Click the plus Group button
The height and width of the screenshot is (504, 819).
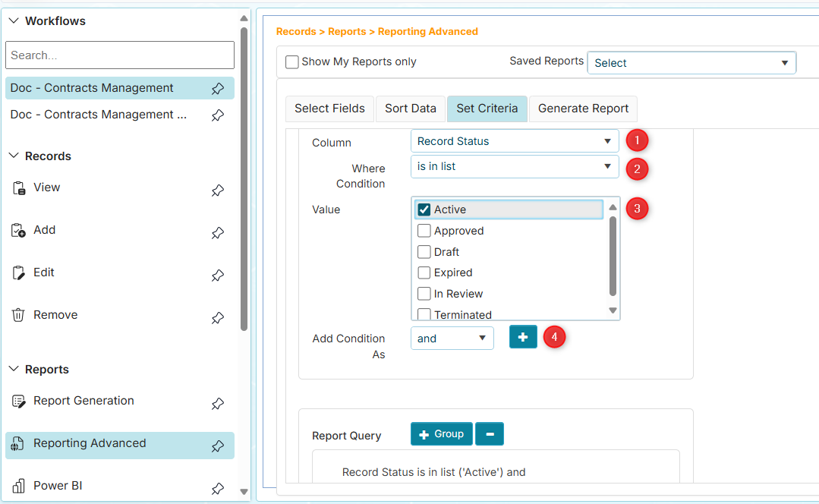[x=441, y=434]
